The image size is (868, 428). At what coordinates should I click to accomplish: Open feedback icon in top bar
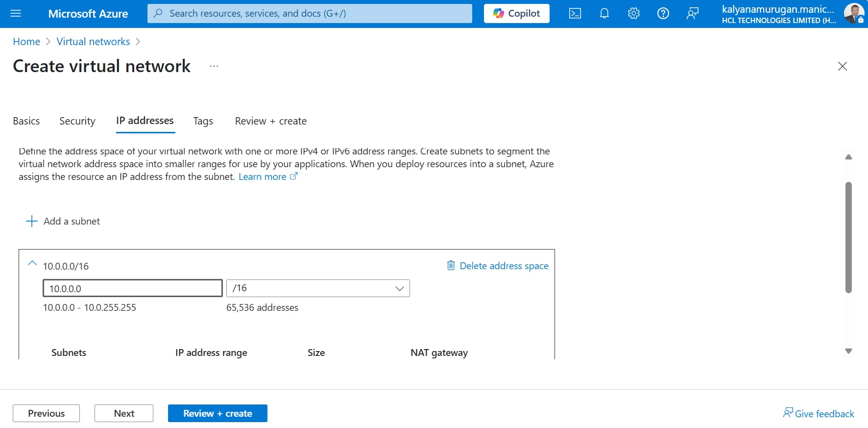[x=693, y=13]
